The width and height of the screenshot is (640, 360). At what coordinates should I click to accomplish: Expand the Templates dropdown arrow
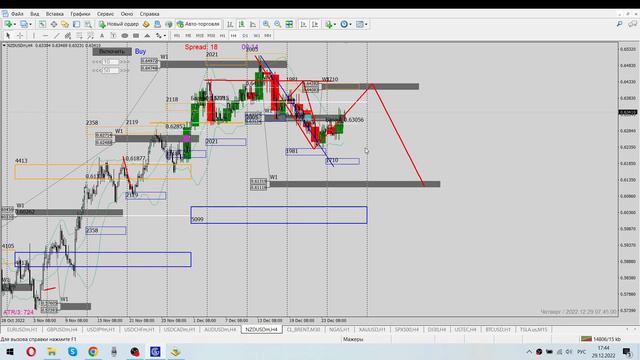366,24
